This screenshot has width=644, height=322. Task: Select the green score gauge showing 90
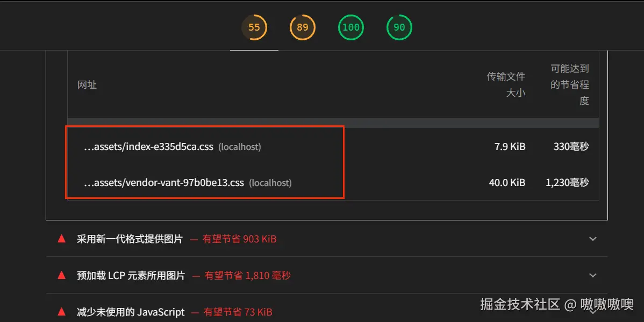399,27
